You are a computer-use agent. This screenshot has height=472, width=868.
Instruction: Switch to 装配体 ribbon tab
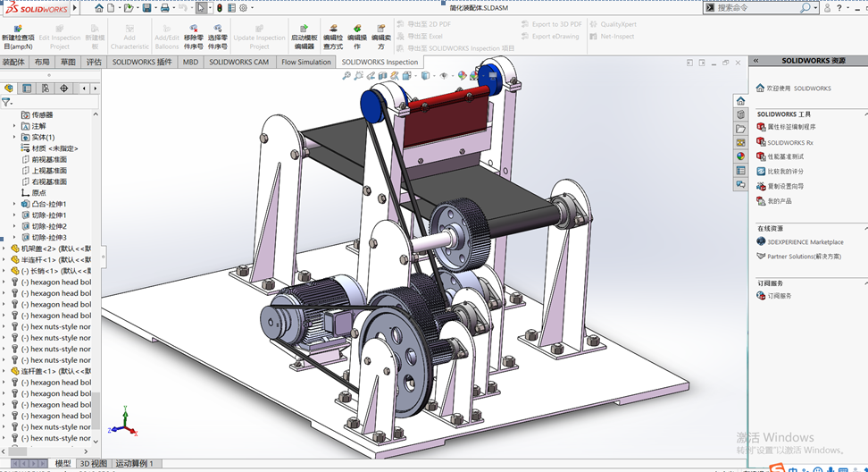(13, 62)
